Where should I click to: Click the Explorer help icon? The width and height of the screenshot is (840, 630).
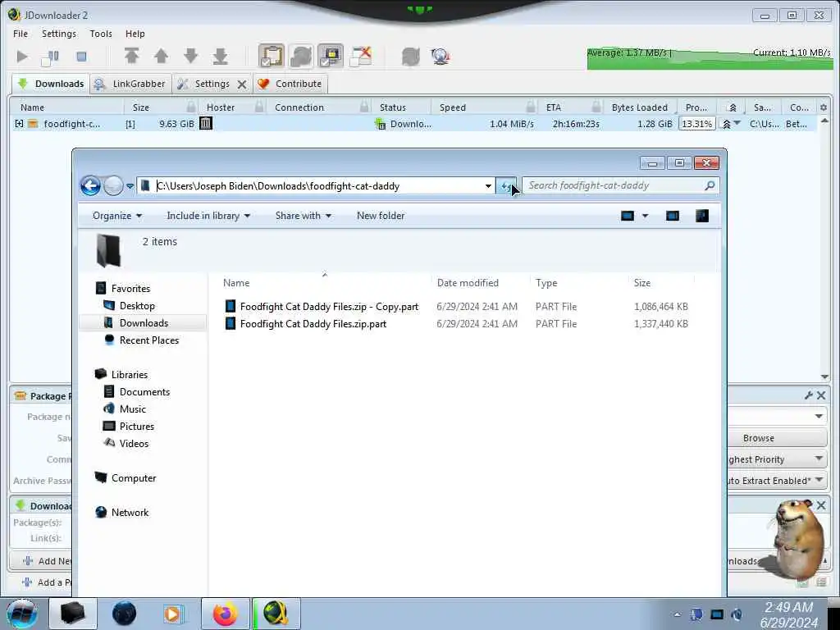pos(702,216)
